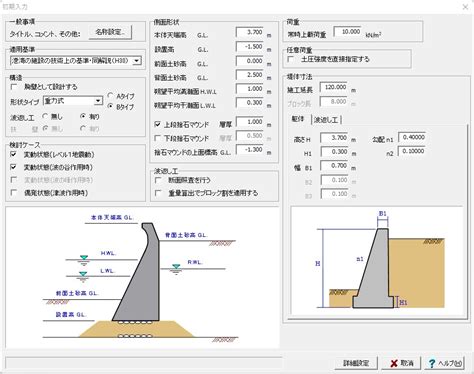Click the 勾配 n1 value field
Viewport: 474px width, 374px height.
coord(412,137)
